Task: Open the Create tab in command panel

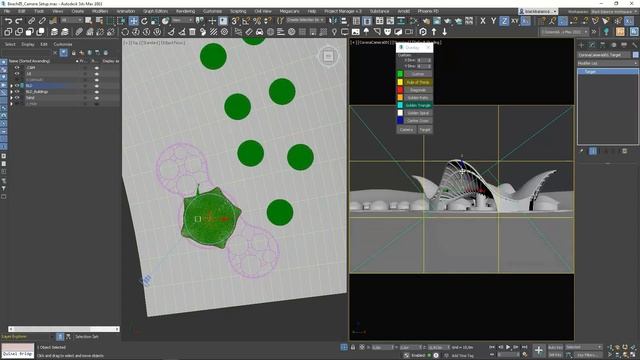Action: coord(581,44)
